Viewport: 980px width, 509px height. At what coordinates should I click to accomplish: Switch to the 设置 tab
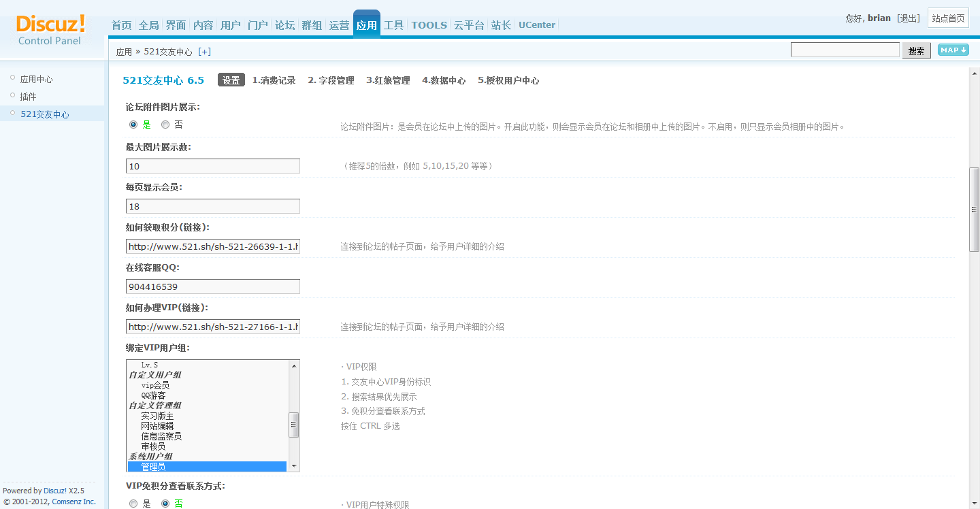(231, 80)
